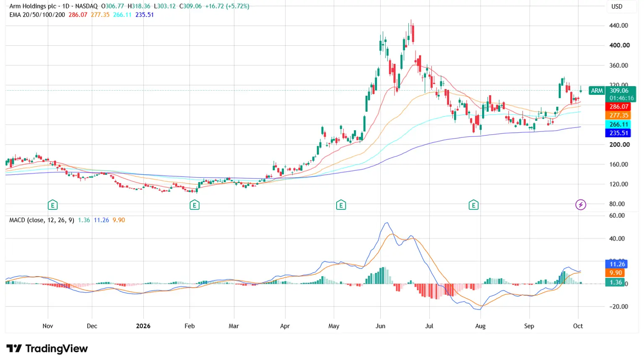Click the earnings E marker in May
The width and height of the screenshot is (644, 364).
pyautogui.click(x=341, y=205)
